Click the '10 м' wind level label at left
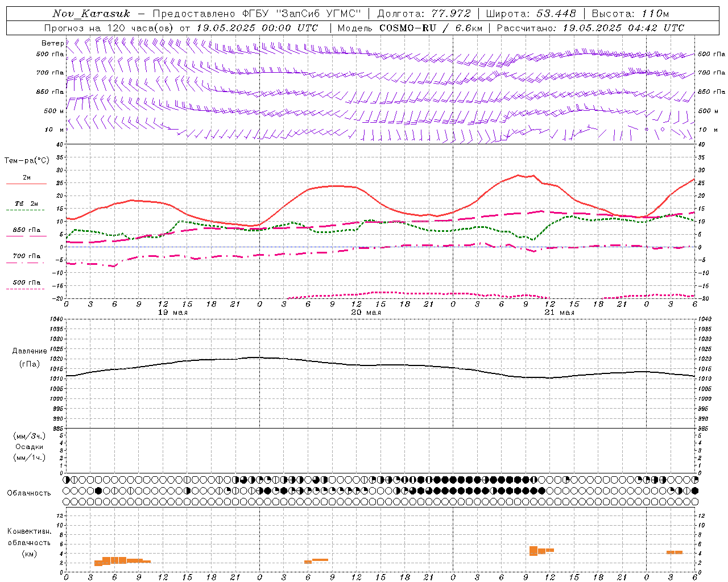Screen dimensions: 728x582 pos(55,130)
